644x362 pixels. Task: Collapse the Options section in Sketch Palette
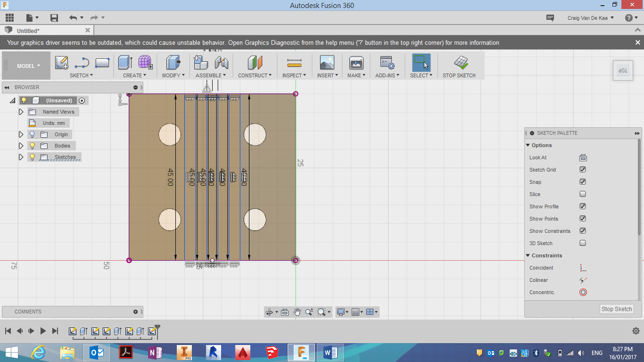pos(528,145)
